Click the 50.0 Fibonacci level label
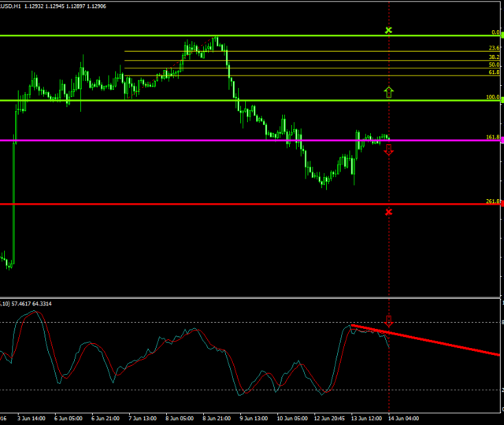Viewport: 504px width, 425px height. click(494, 65)
